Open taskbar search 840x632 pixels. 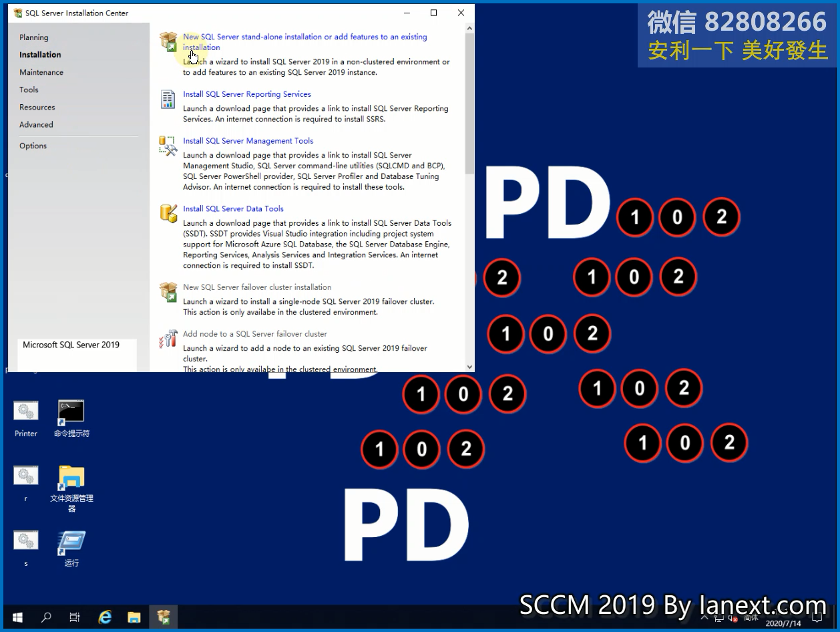[x=46, y=617]
